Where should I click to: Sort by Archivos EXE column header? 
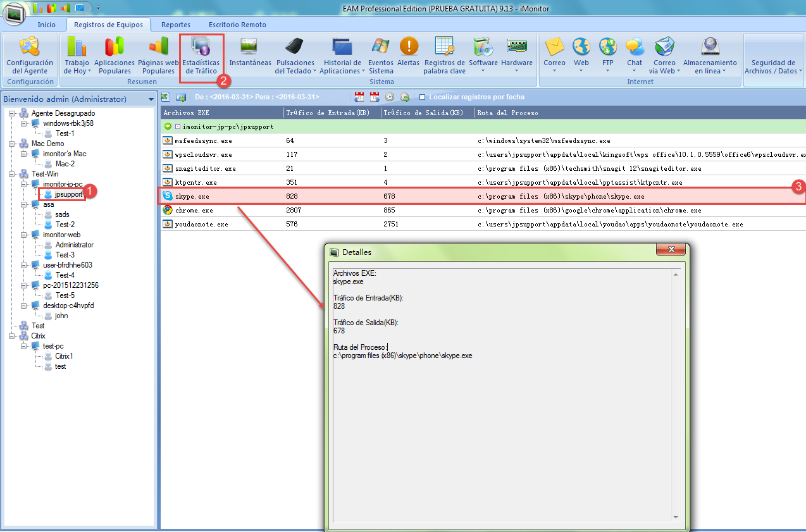point(221,113)
